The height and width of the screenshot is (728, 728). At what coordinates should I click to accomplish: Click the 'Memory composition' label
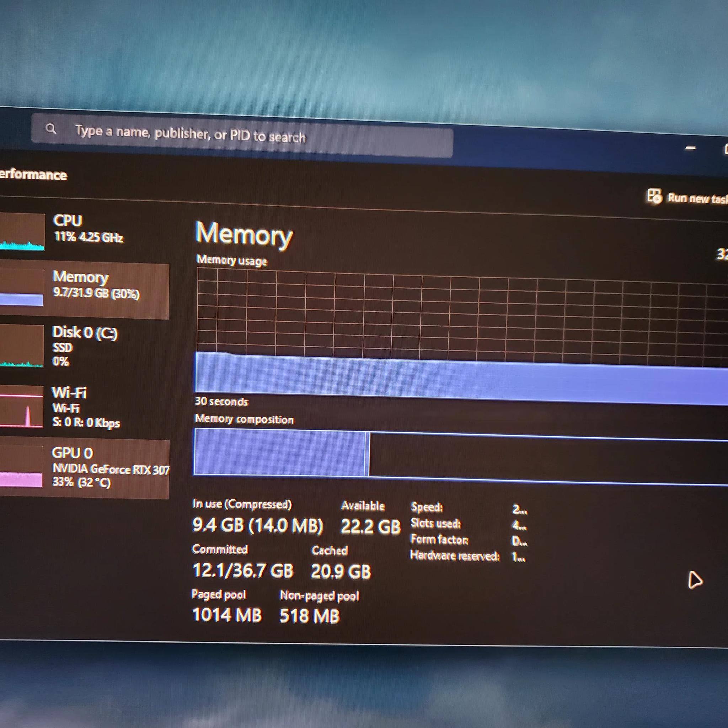tap(245, 419)
